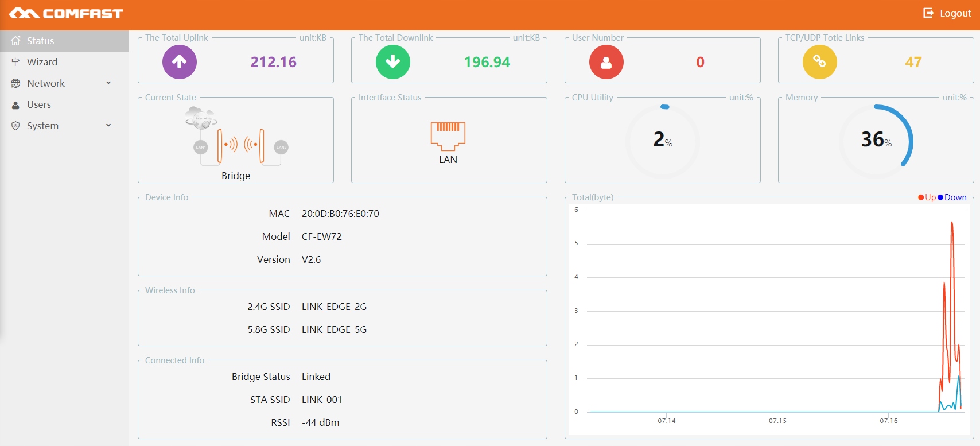Screen dimensions: 980x446
Task: Expand the Network menu chevron
Action: click(108, 83)
